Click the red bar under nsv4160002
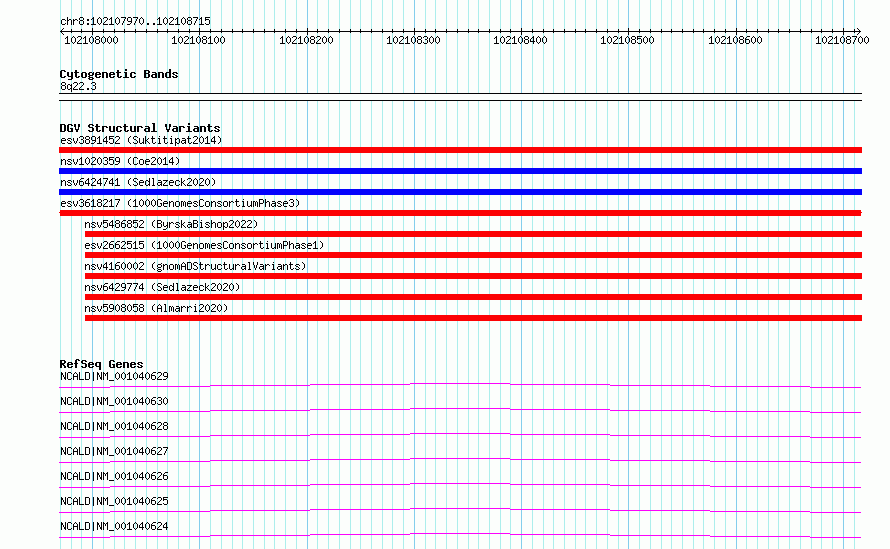 [x=473, y=276]
